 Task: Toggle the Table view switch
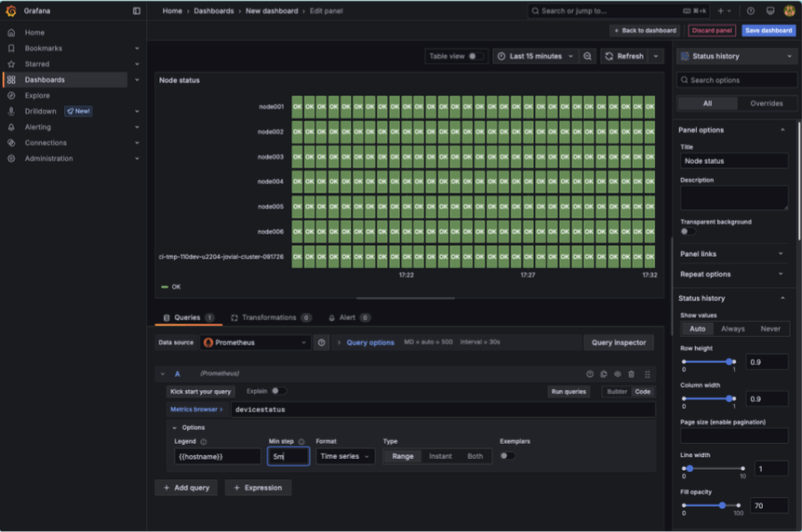[476, 56]
